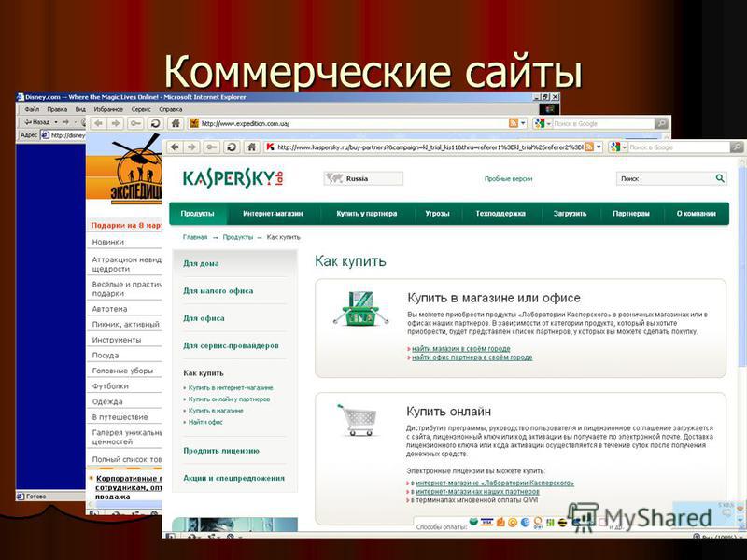This screenshot has height=560, width=747.
Task: Open Продукты navigation tab
Action: point(197,214)
